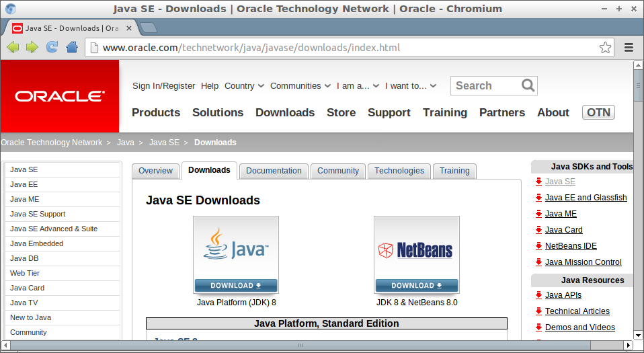Open the About menu
644x353 pixels.
tap(553, 112)
